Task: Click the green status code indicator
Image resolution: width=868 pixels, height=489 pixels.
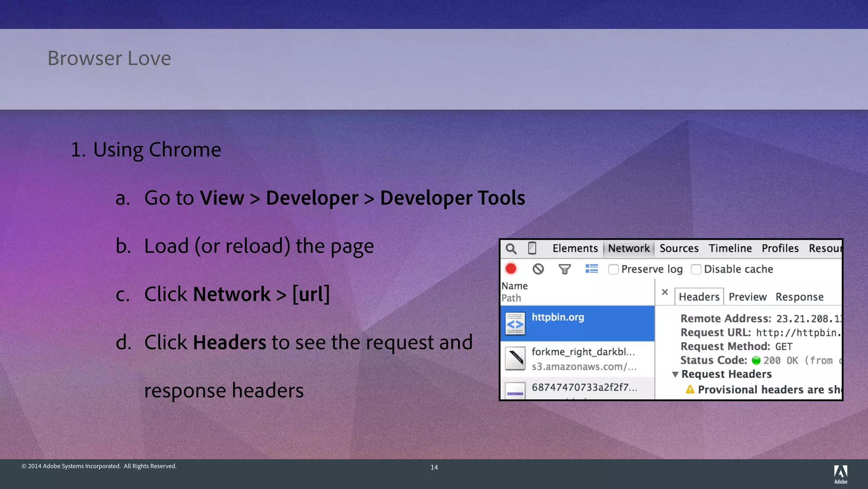Action: click(x=756, y=360)
